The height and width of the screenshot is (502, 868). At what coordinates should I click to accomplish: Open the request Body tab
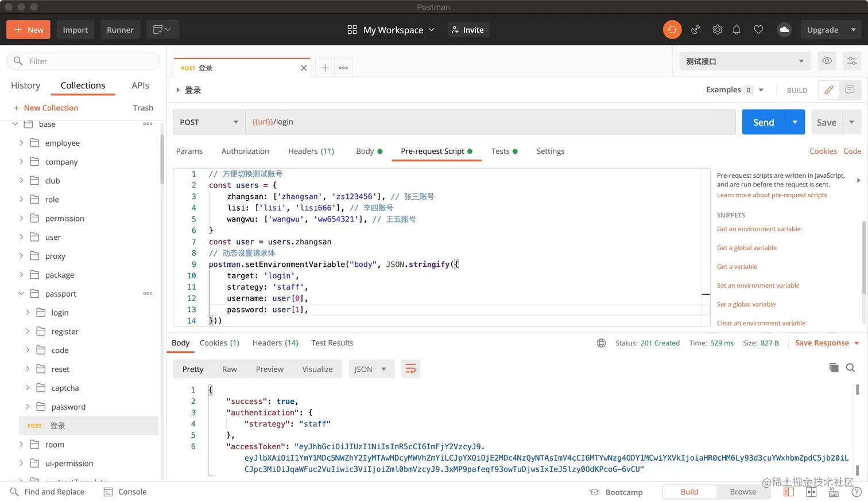click(x=369, y=151)
